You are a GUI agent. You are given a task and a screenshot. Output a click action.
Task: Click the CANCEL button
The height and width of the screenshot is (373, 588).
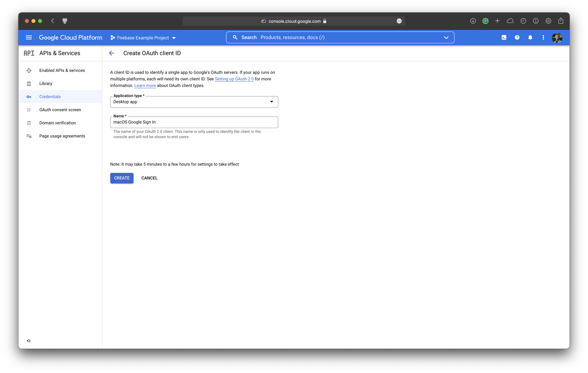point(149,178)
